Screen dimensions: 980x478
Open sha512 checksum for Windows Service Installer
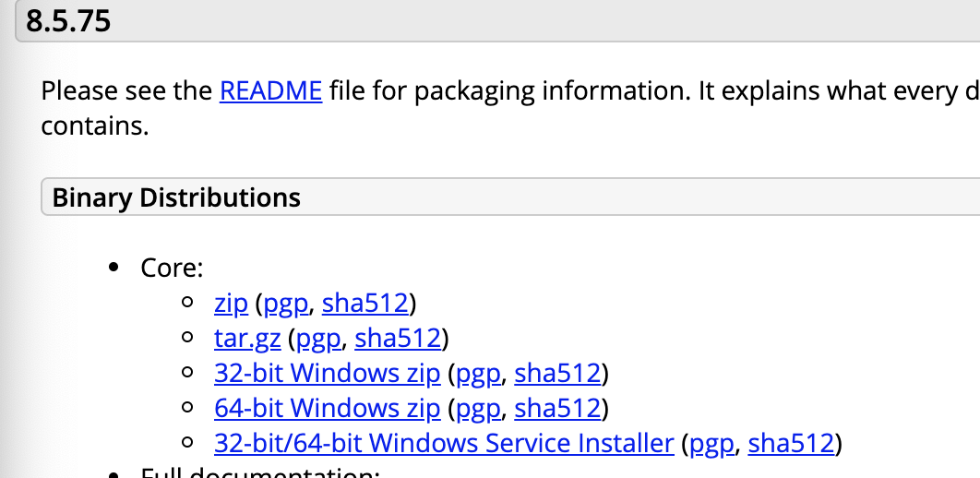pos(791,443)
